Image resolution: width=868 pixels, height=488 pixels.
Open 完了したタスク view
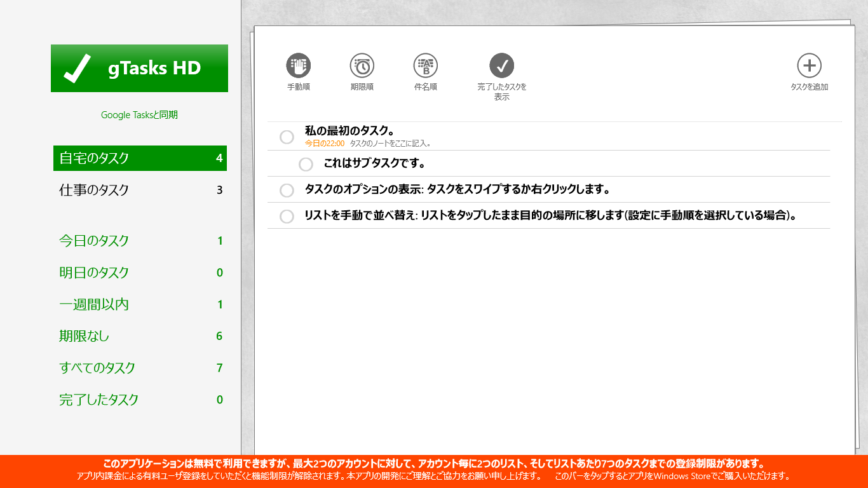pos(140,400)
